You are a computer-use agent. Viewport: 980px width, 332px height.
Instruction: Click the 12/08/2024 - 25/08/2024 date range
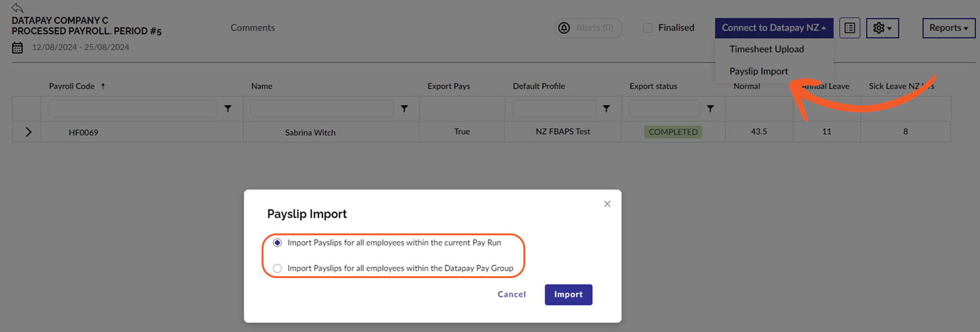click(81, 47)
